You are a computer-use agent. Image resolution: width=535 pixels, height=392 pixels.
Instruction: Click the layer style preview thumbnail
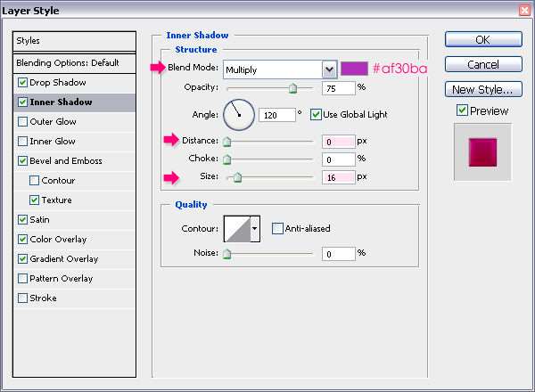[x=482, y=152]
